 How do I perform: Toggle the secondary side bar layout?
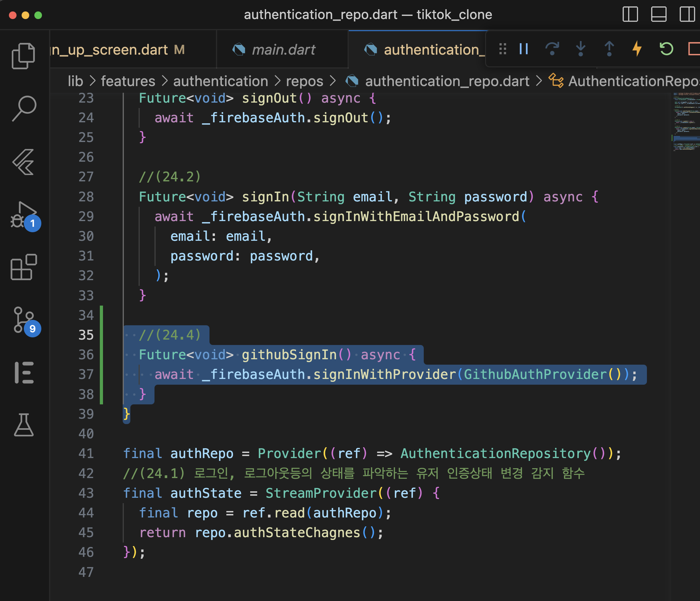click(x=687, y=15)
